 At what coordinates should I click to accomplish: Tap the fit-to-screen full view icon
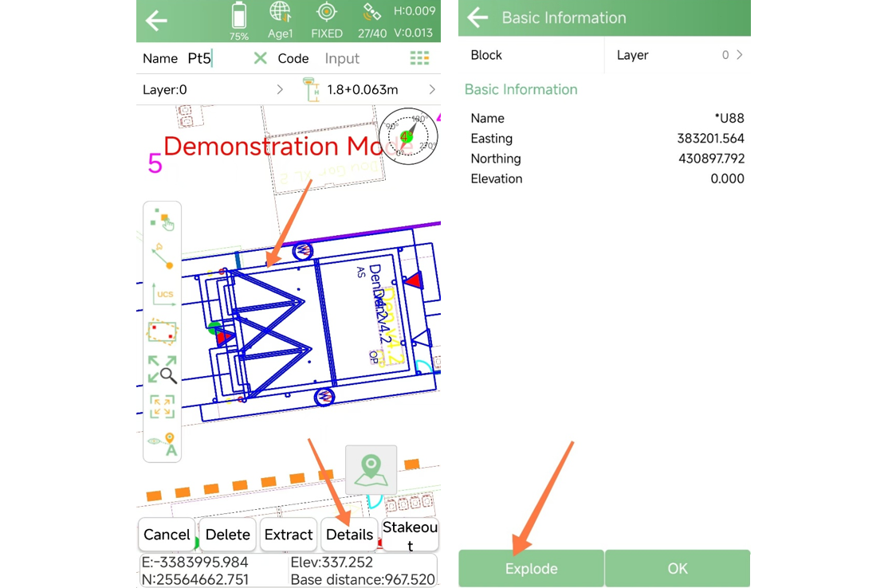[162, 406]
